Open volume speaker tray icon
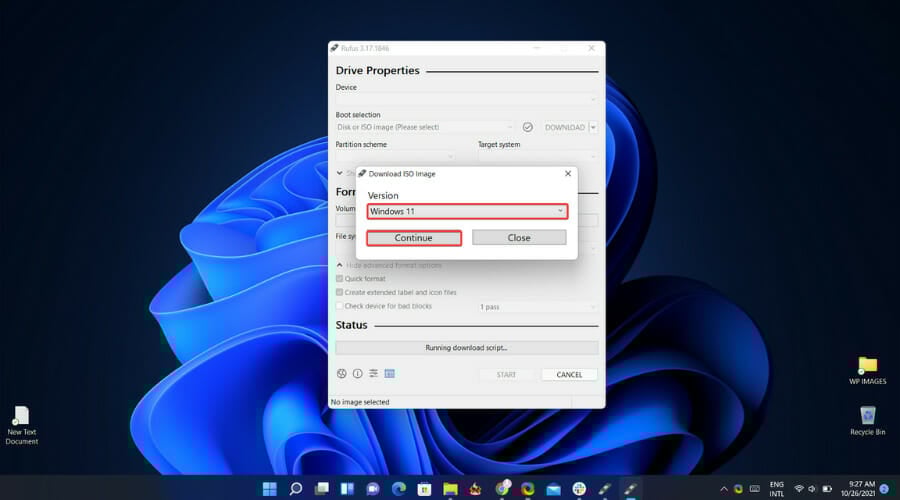Screen dimensions: 900x500 pyautogui.click(x=812, y=489)
